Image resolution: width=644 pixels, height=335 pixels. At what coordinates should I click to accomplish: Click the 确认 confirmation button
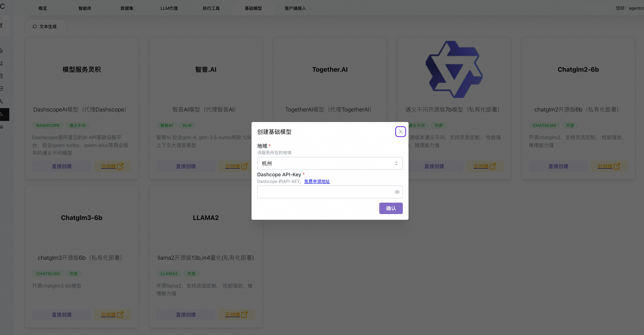[391, 209]
